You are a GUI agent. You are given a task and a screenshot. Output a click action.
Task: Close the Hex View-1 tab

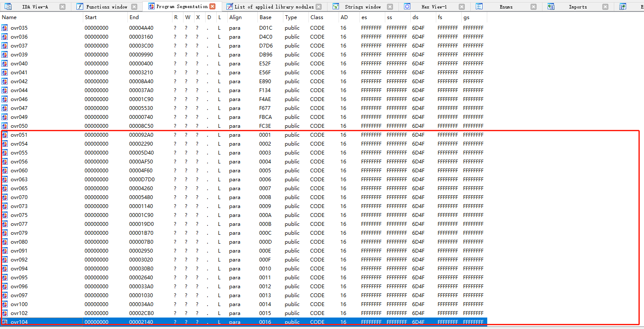coord(462,7)
